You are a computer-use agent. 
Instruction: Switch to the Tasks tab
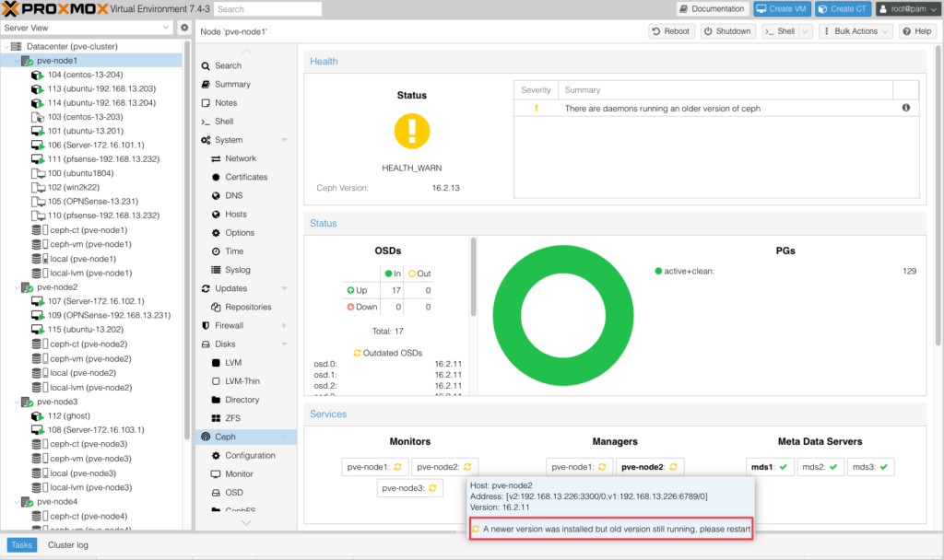pyautogui.click(x=22, y=545)
